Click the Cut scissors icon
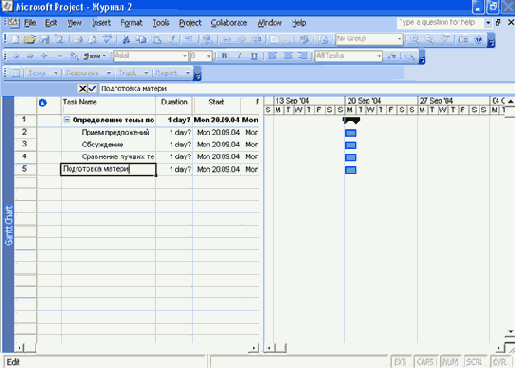515x368 pixels. point(126,40)
